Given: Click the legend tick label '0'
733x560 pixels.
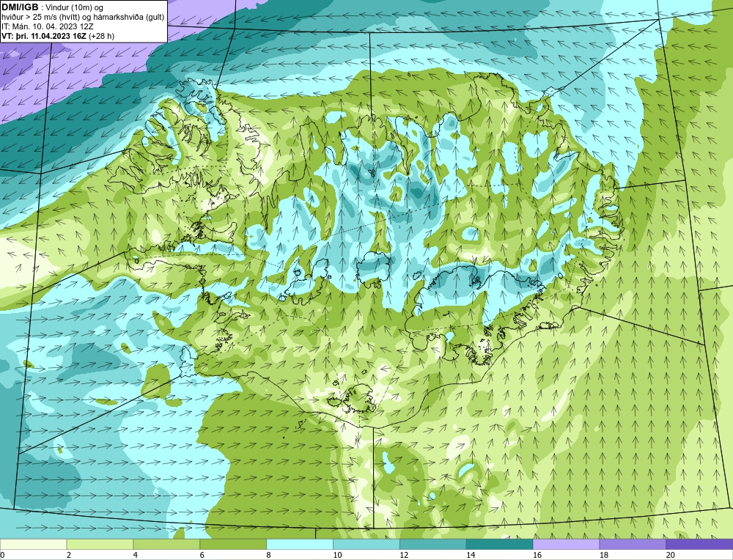Looking at the screenshot, I should point(3,555).
